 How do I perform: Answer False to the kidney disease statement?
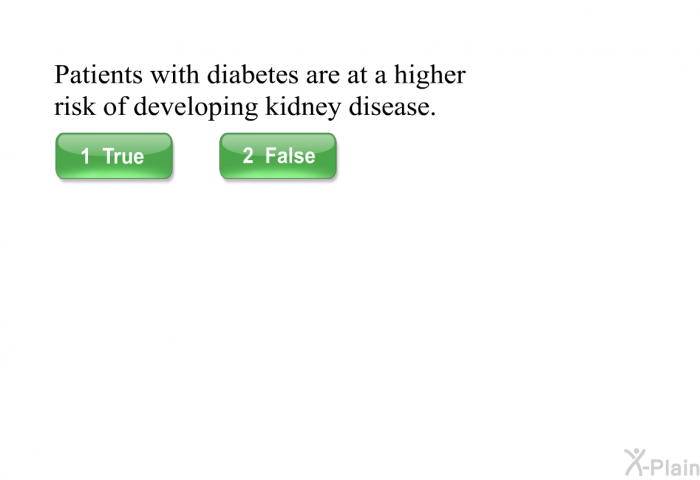pyautogui.click(x=278, y=156)
